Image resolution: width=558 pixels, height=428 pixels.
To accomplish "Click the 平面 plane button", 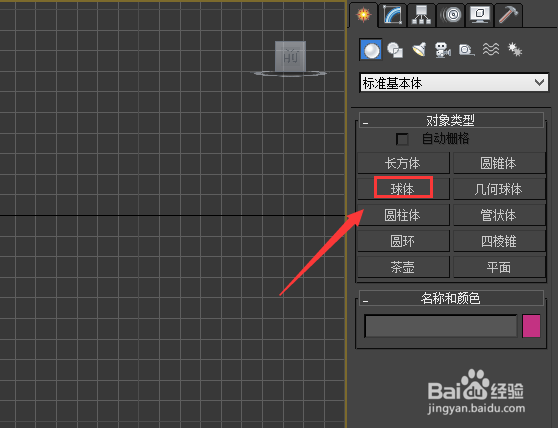I will coord(499,267).
